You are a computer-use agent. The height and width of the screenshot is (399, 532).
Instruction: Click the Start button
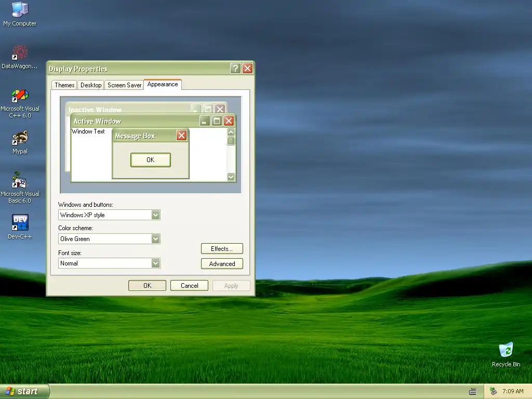pyautogui.click(x=24, y=391)
